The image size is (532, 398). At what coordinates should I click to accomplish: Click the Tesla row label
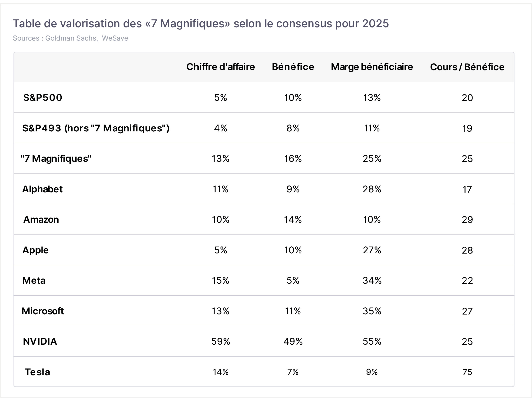37,372
